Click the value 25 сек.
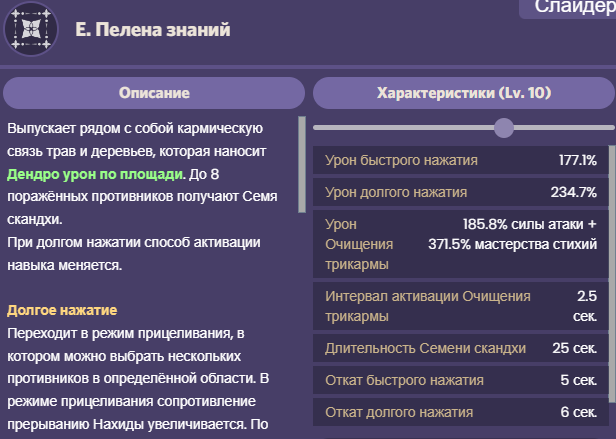This screenshot has width=616, height=439. click(x=575, y=349)
